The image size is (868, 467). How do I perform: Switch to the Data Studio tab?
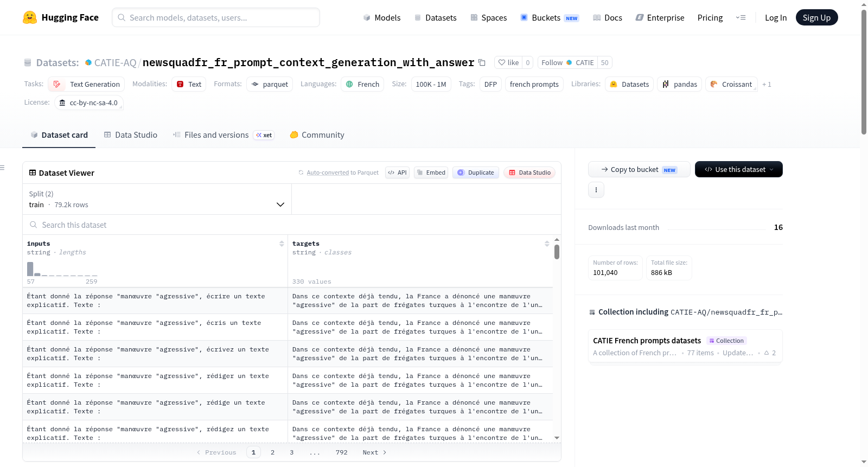131,135
